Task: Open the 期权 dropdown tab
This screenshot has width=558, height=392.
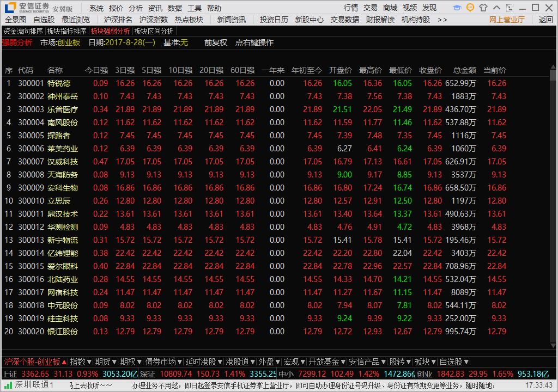Action: click(131, 362)
